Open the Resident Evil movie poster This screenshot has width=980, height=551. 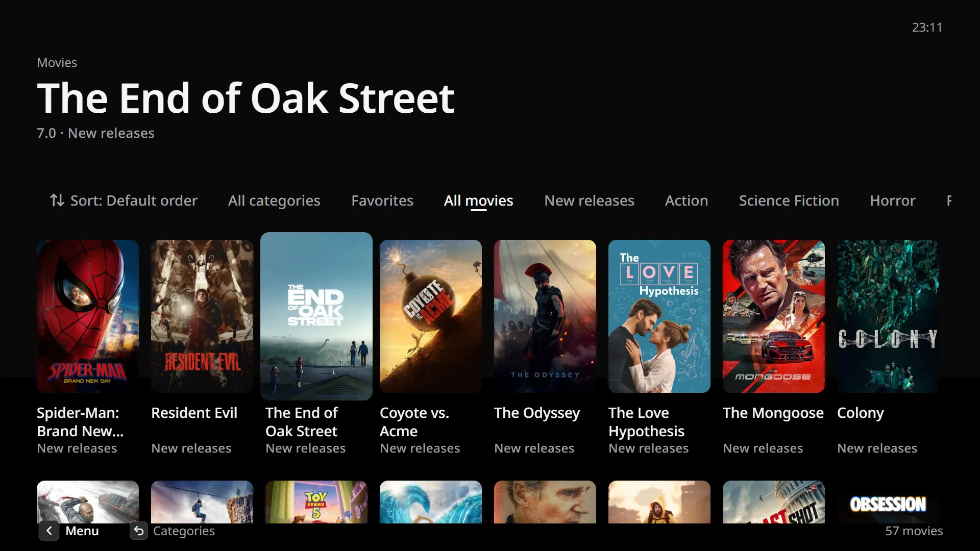tap(202, 316)
